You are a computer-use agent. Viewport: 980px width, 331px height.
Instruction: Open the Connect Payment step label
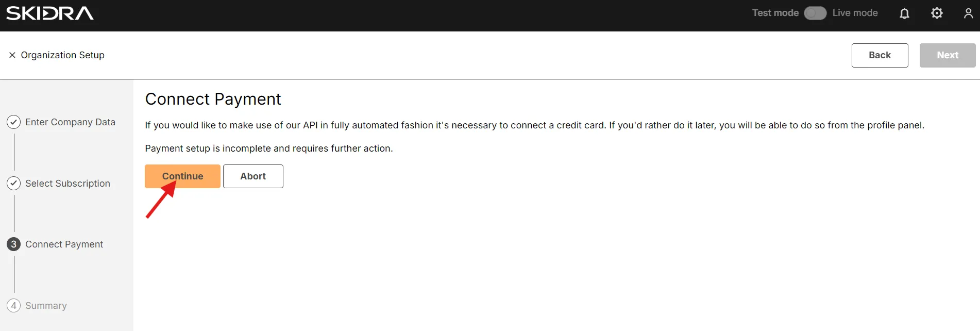[x=64, y=244]
